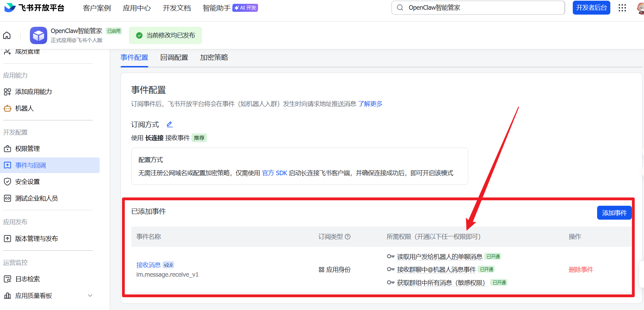Viewport: 644px width, 310px height.
Task: Click key icon for 接收群聊中@机器人消息事件
Action: pyautogui.click(x=391, y=269)
